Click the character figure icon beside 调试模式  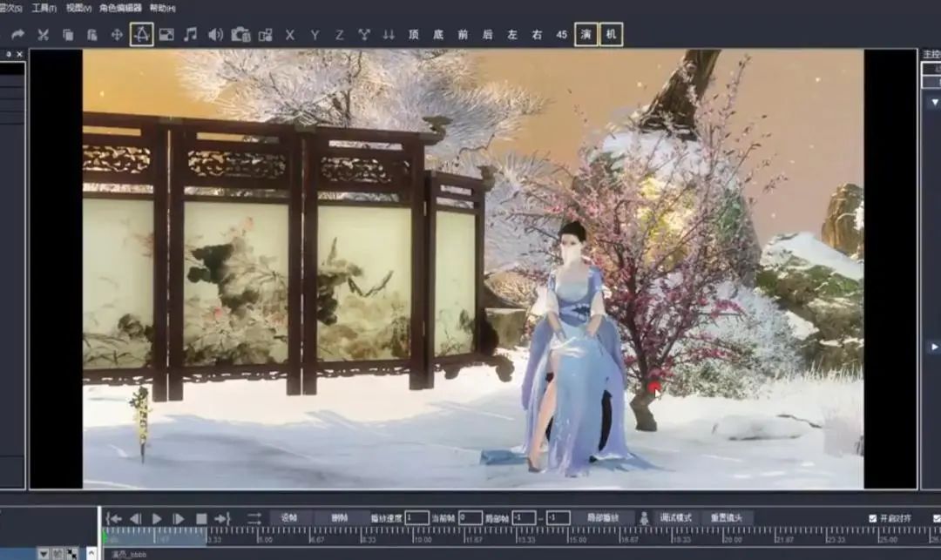point(643,515)
